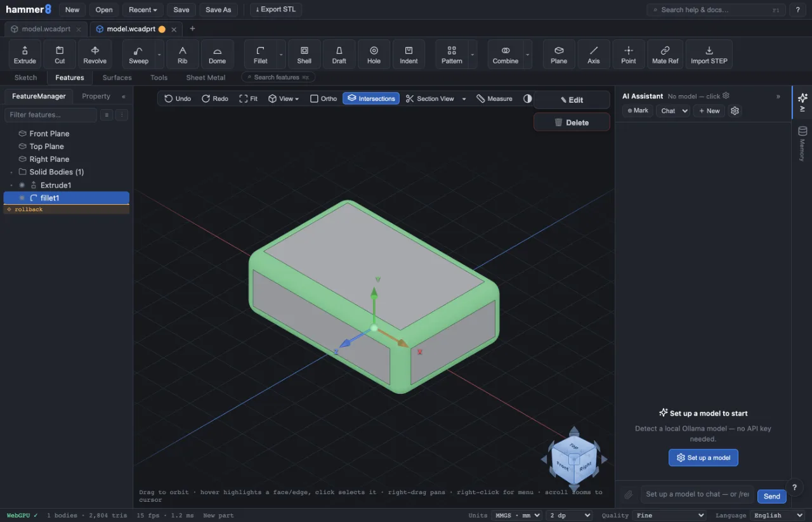The image size is (812, 522).
Task: Toggle visibility of Extrude1
Action: [x=22, y=185]
